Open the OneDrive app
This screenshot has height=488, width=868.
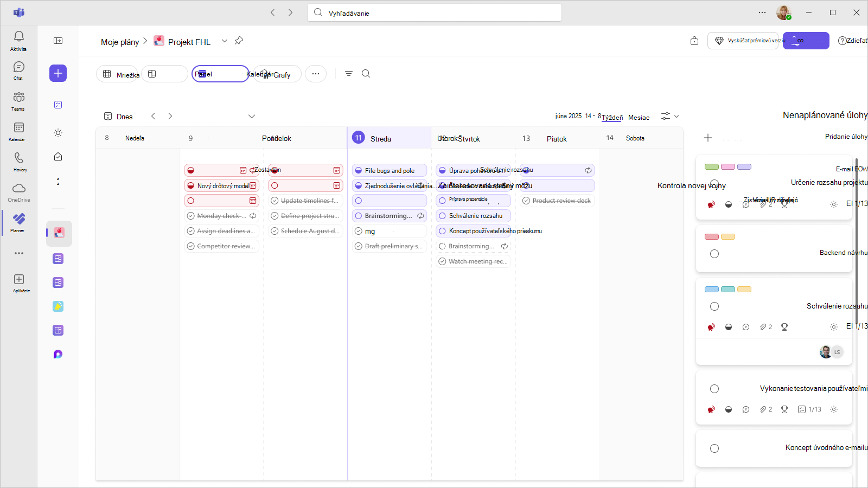(x=18, y=192)
